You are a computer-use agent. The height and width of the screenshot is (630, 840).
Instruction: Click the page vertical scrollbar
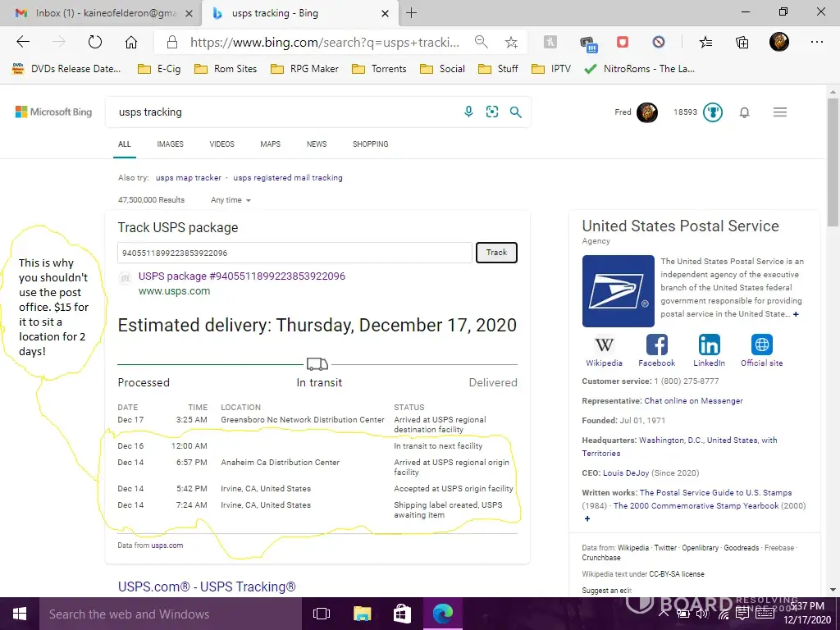pos(833,328)
